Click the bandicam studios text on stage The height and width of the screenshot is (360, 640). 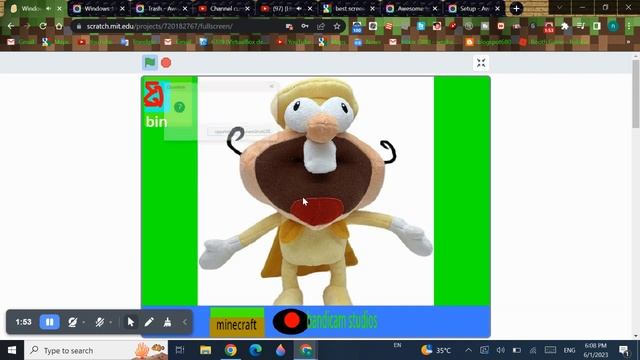pyautogui.click(x=342, y=321)
